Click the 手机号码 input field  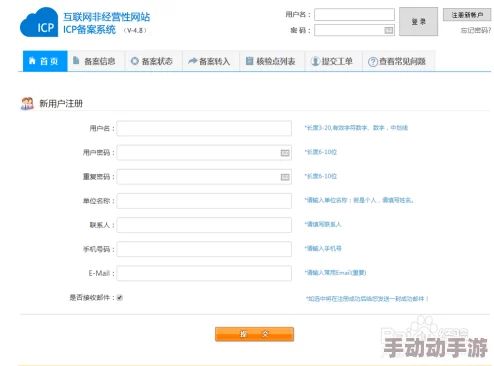click(204, 249)
